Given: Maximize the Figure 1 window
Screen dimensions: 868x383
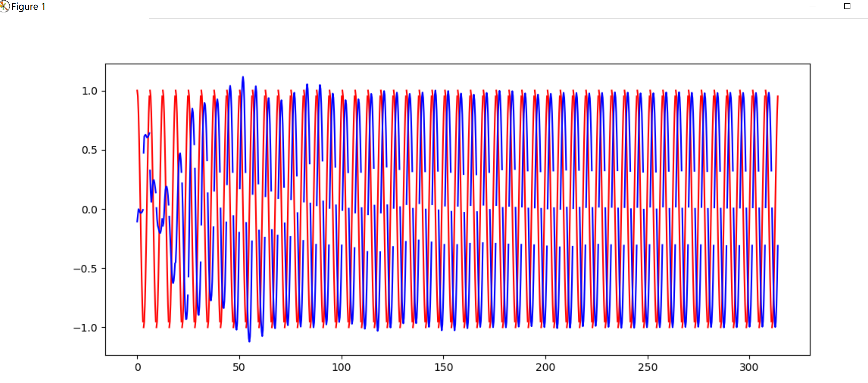Looking at the screenshot, I should (x=847, y=6).
